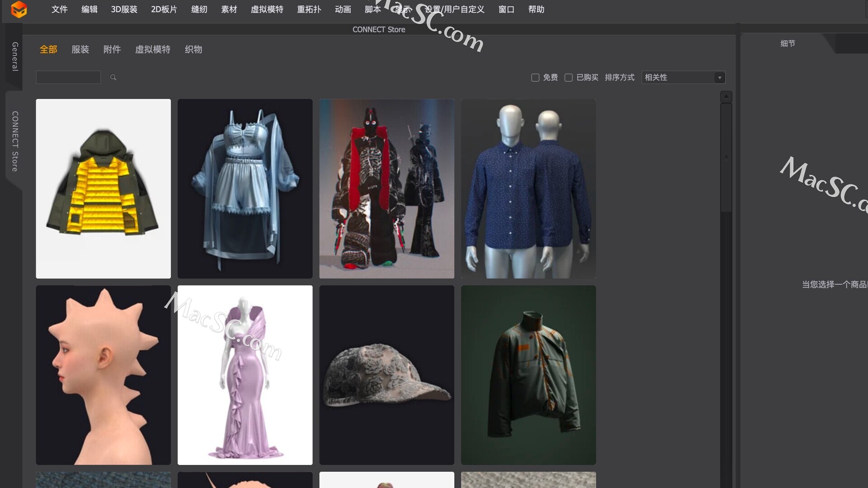868x488 pixels.
Task: Open the 窗口 menu
Action: 506,9
